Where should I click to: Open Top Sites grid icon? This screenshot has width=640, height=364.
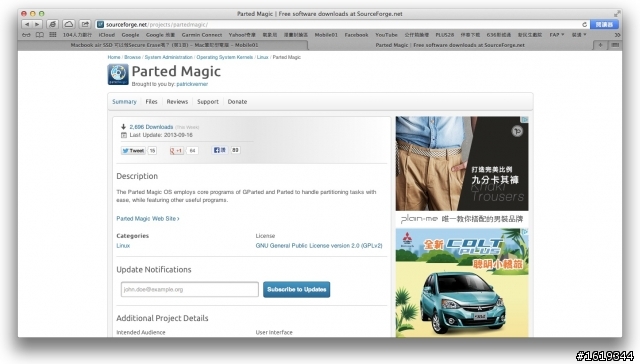53,35
